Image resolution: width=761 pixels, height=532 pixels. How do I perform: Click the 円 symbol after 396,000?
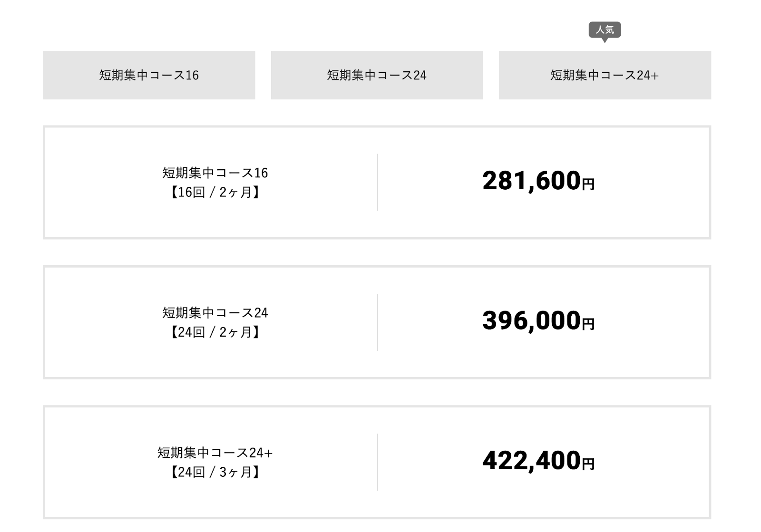tap(588, 324)
